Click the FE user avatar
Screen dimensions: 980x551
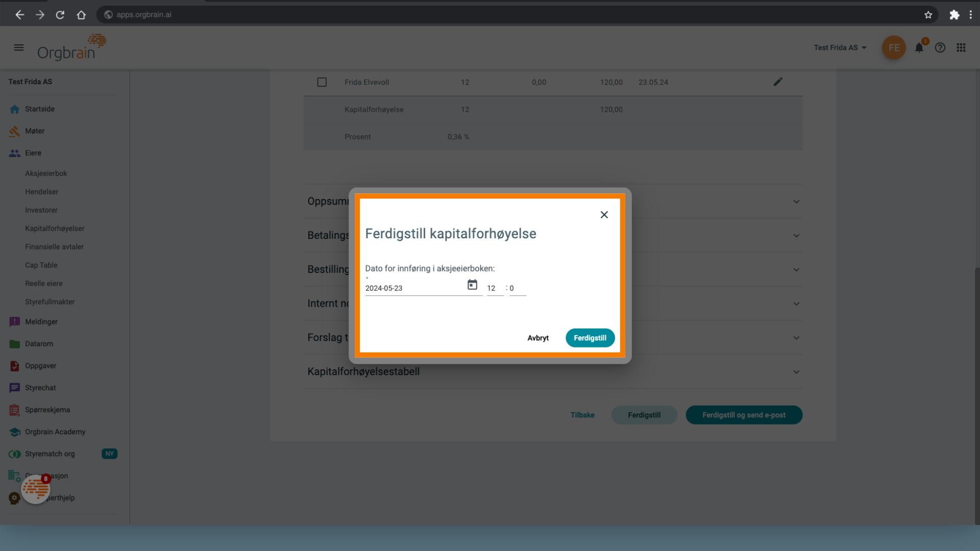pos(894,47)
